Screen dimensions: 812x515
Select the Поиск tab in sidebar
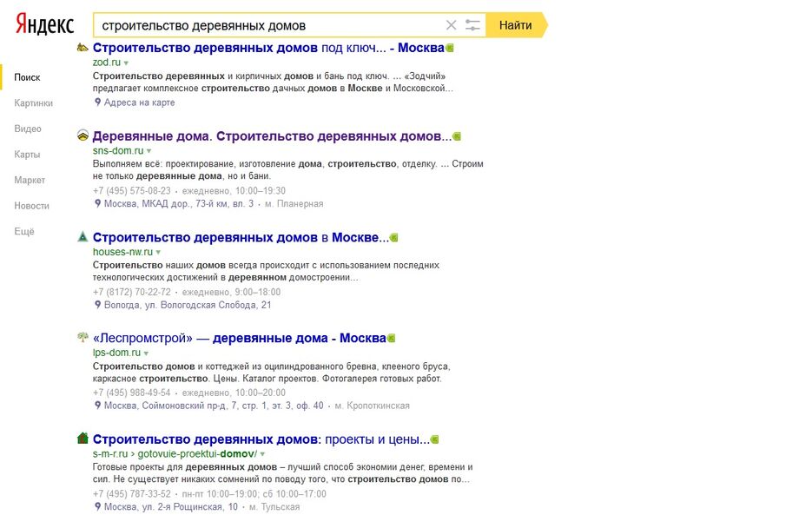click(27, 77)
